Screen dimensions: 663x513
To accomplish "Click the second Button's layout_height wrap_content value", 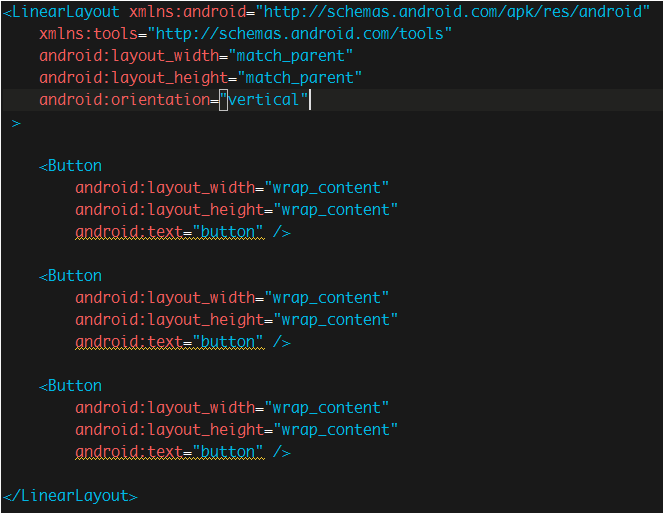I will [x=336, y=320].
